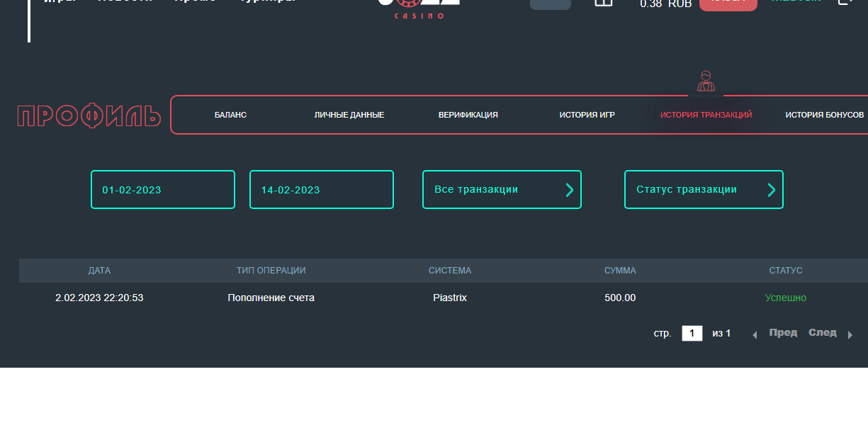The image size is (868, 435).
Task: Open the Верификация tab
Action: tap(468, 115)
